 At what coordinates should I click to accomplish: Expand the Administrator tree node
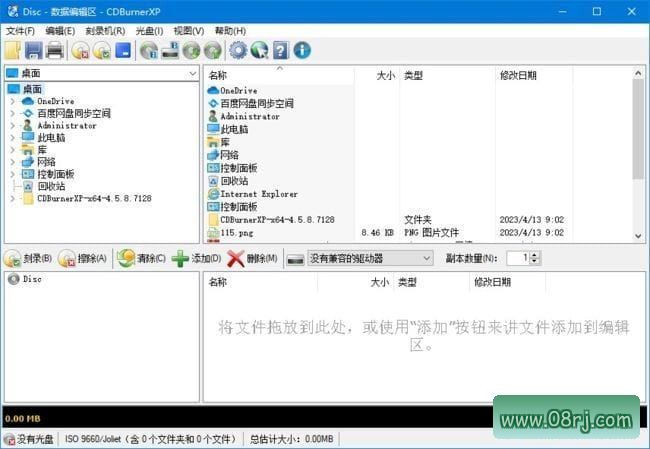tap(12, 125)
